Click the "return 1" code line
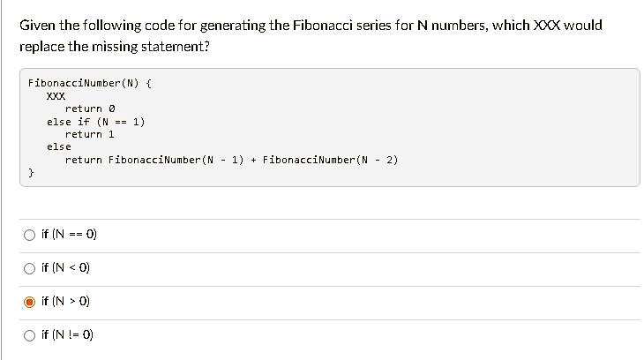Screen dimensions: 644x360 pos(89,134)
